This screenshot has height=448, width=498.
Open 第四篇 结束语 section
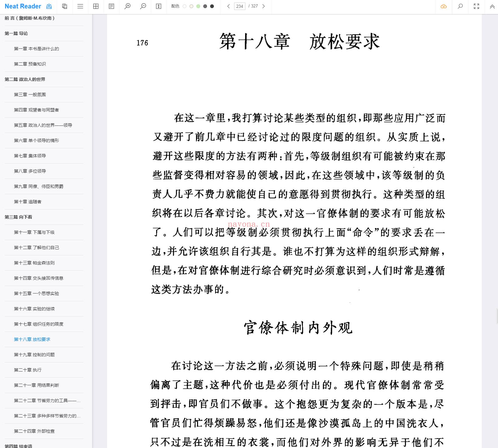point(18,446)
